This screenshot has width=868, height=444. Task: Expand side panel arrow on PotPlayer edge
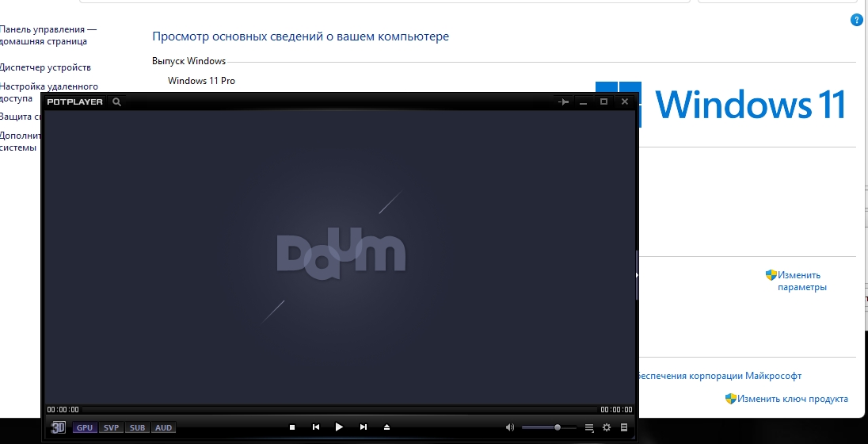tap(638, 275)
